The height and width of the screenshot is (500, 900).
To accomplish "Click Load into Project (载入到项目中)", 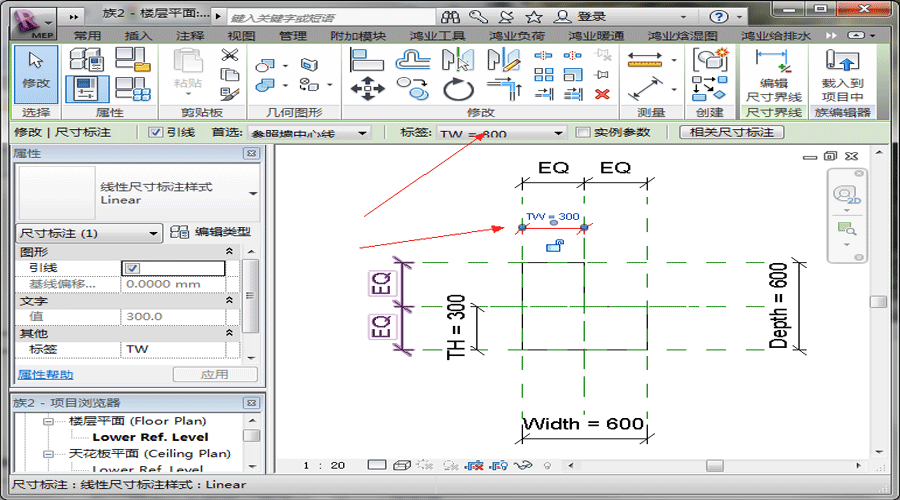I will point(842,70).
